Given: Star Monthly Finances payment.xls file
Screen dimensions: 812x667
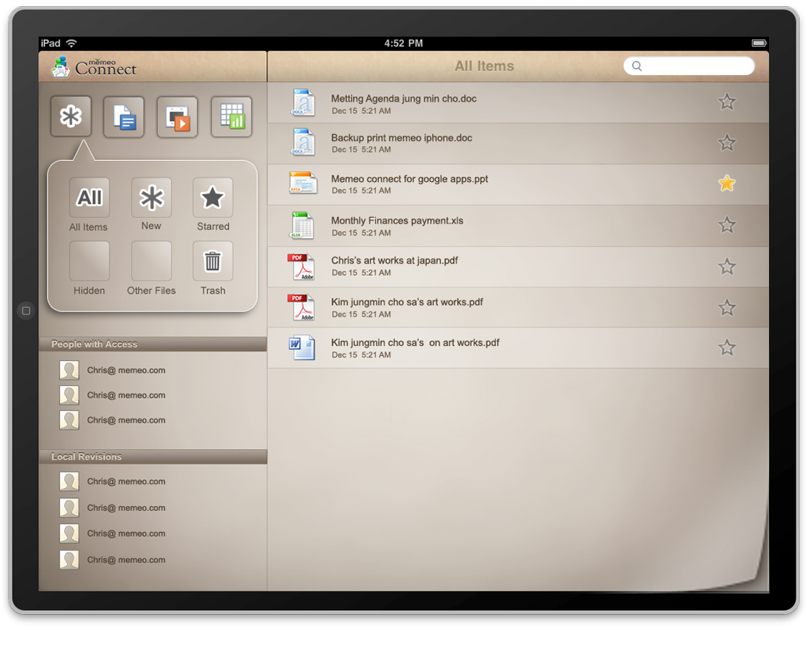Looking at the screenshot, I should (727, 225).
